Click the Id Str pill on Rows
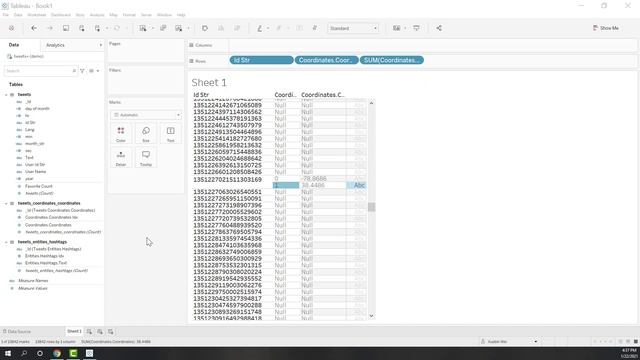The image size is (640, 360). (261, 60)
